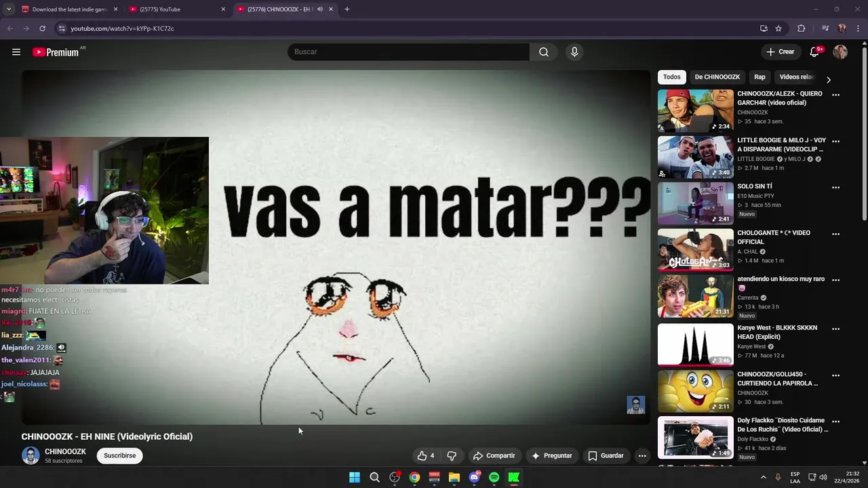Show hidden system tray icons
The height and width of the screenshot is (488, 868).
pyautogui.click(x=763, y=477)
